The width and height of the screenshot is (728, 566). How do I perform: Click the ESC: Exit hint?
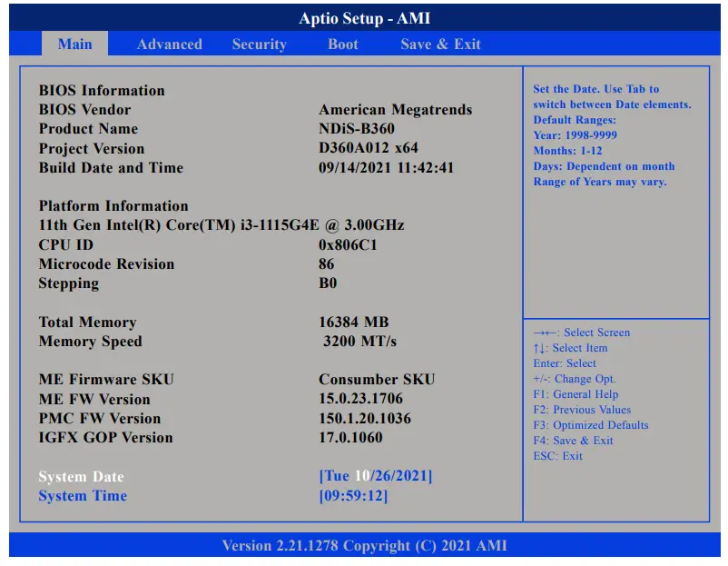(x=558, y=456)
